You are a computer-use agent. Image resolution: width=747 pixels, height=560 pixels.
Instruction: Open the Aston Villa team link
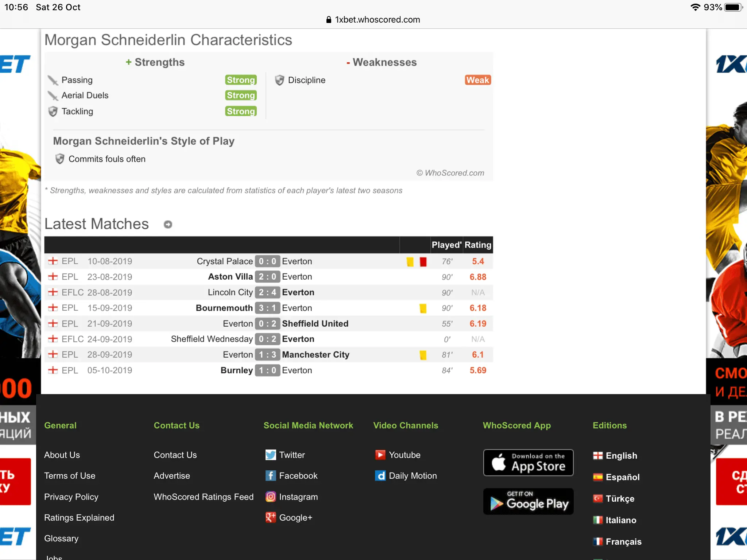[231, 277]
